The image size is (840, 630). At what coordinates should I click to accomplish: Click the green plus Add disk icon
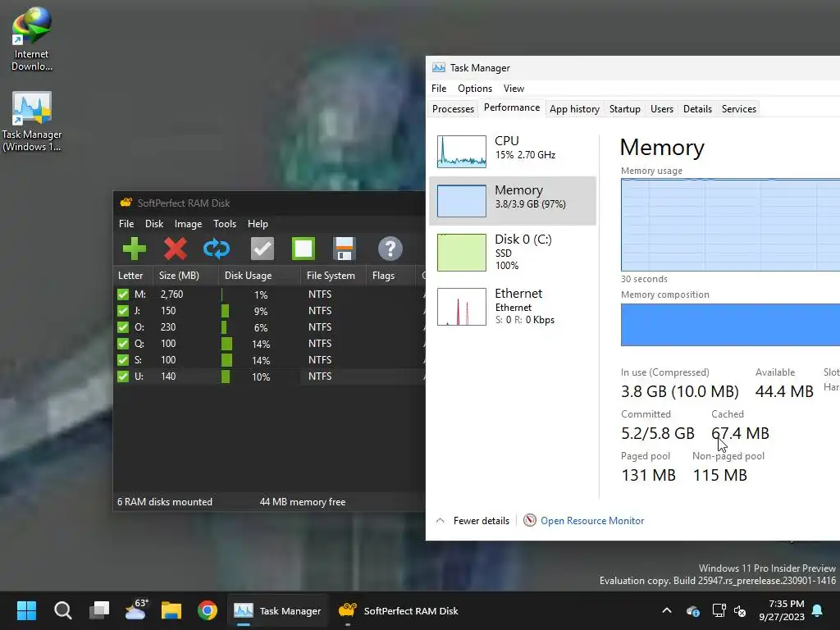134,249
